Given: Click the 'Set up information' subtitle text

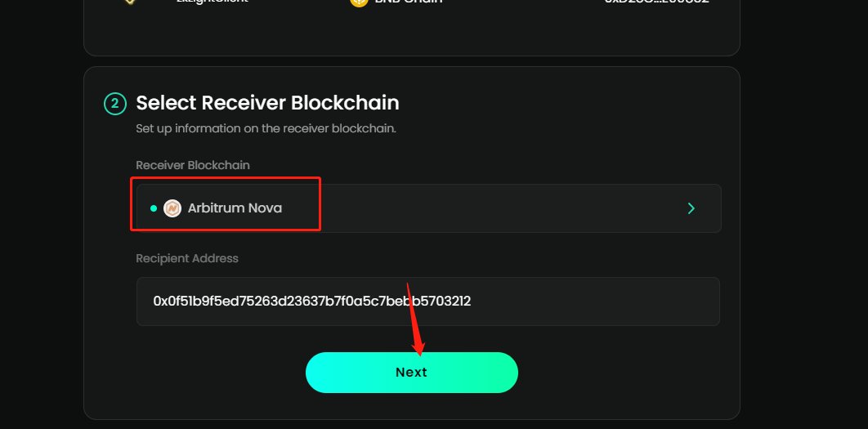Looking at the screenshot, I should [x=266, y=129].
